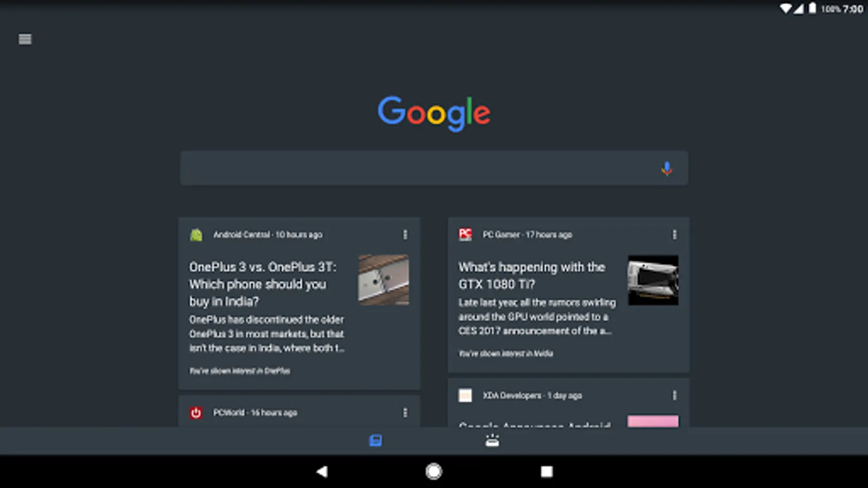Open recent apps with the square button
This screenshot has width=868, height=488.
[547, 471]
